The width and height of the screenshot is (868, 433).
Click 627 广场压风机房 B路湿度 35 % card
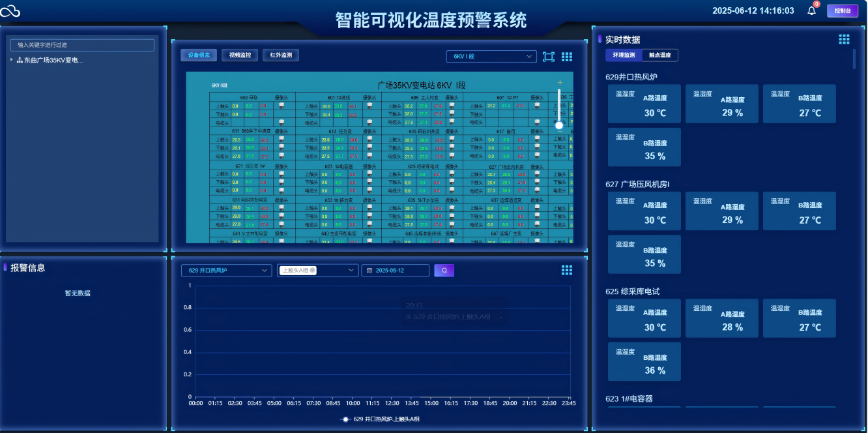click(x=644, y=254)
